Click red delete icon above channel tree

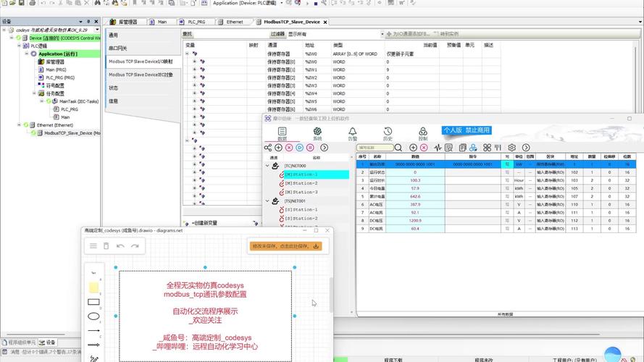(x=289, y=148)
